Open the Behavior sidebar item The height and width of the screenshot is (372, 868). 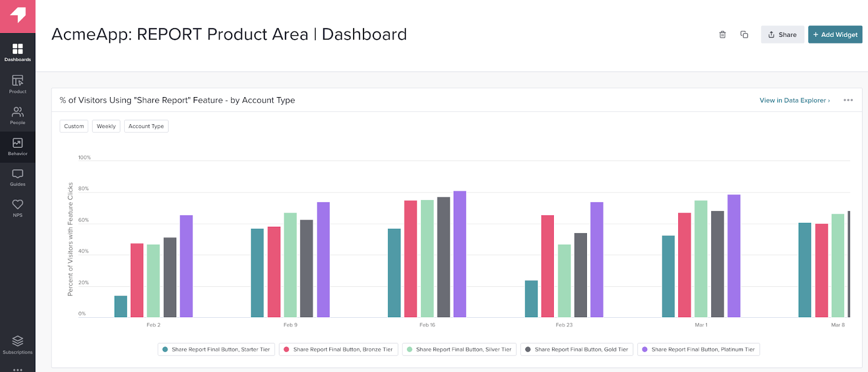(x=17, y=146)
